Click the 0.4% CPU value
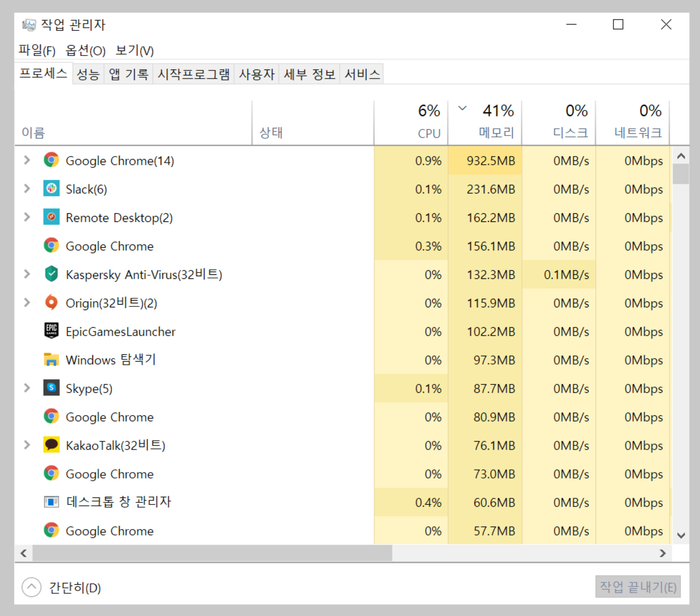 click(428, 502)
